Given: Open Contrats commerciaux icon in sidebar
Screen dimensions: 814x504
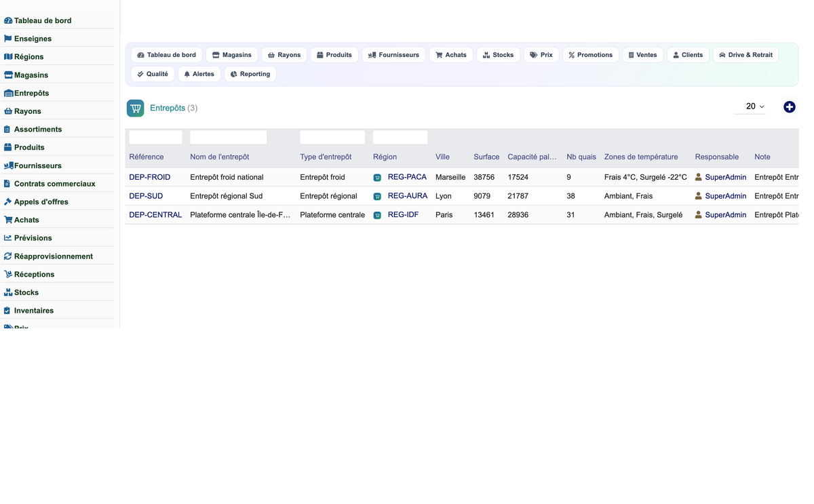Looking at the screenshot, I should pos(7,183).
